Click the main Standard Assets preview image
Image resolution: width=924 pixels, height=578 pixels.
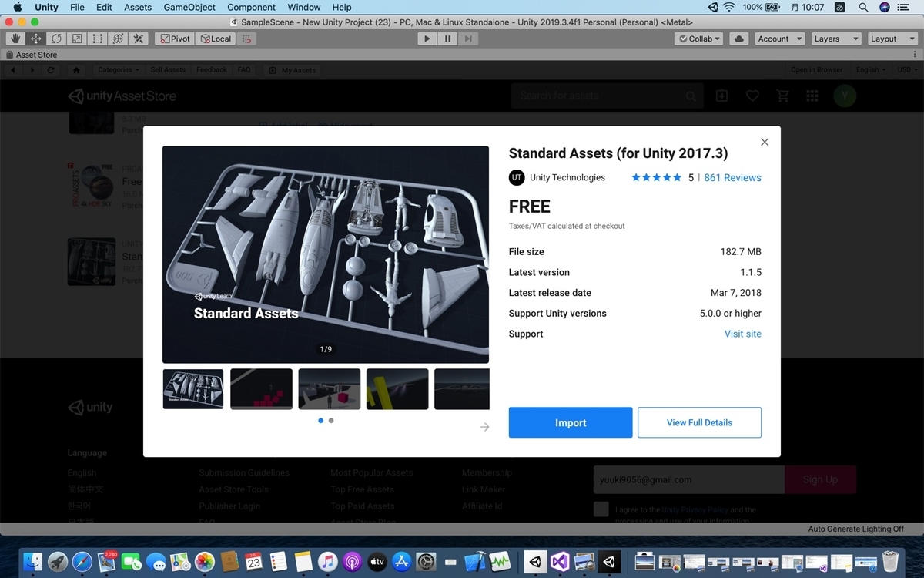pyautogui.click(x=326, y=254)
